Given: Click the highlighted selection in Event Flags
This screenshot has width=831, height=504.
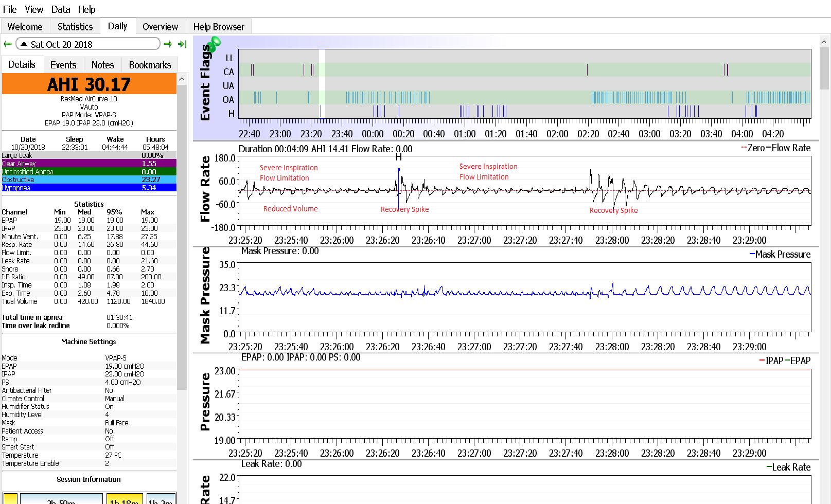Looking at the screenshot, I should pos(322,84).
